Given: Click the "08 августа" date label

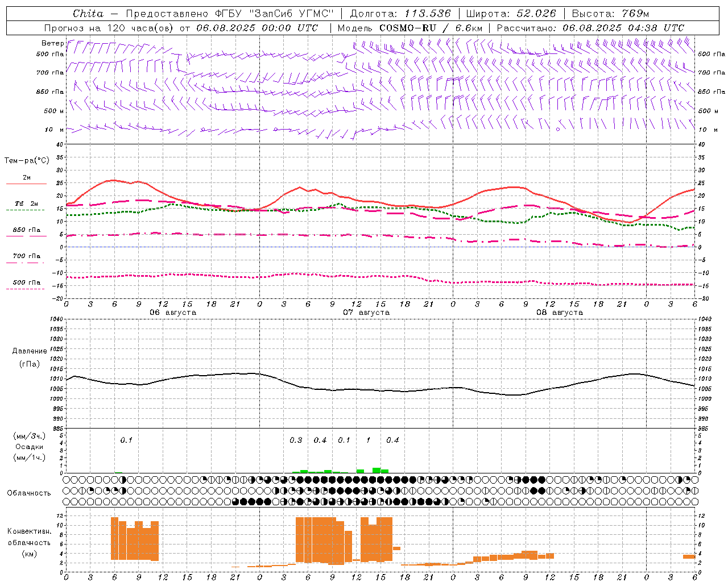Looking at the screenshot, I should coord(560,313).
